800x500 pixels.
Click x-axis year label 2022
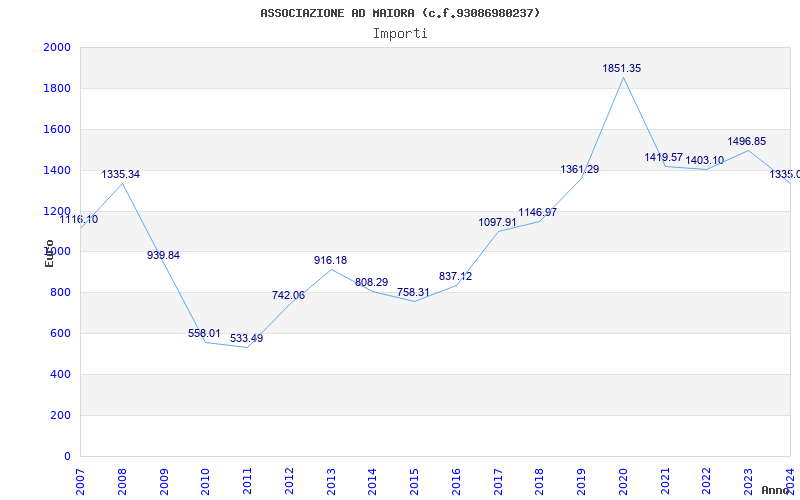coord(707,482)
